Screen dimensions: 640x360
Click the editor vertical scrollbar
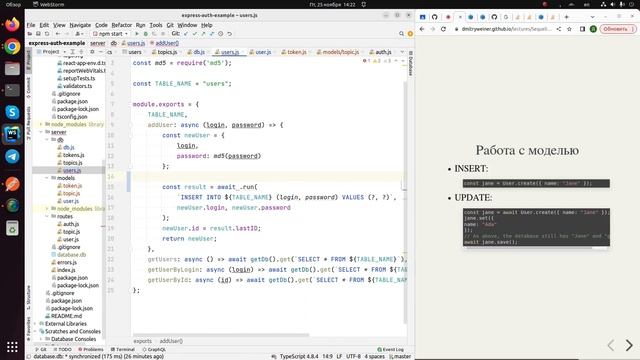(405, 202)
